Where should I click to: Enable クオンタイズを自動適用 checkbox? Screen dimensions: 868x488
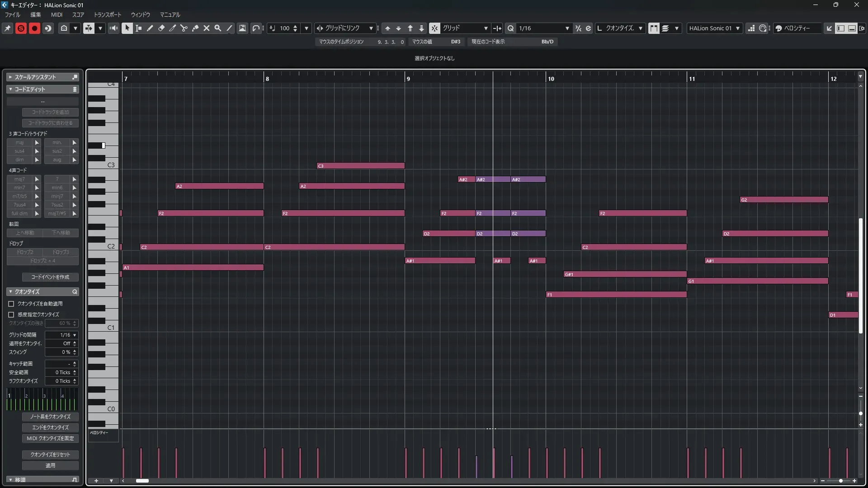[x=11, y=304]
